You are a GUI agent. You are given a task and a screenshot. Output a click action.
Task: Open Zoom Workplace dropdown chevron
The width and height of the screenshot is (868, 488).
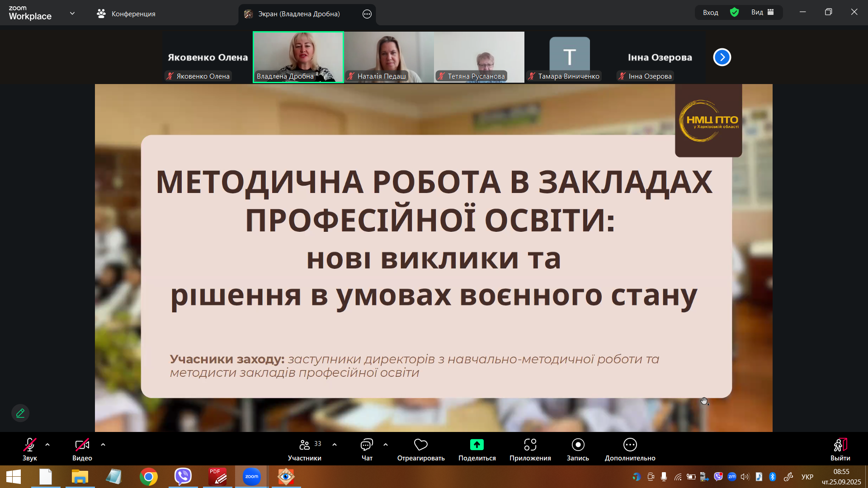(x=72, y=13)
